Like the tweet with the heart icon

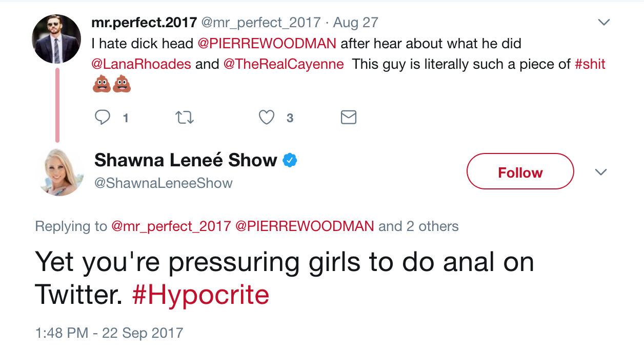coord(266,118)
